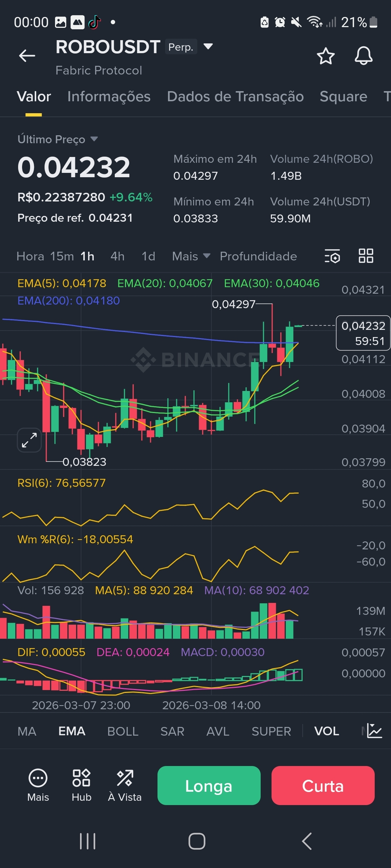
Task: Tap Android back navigation button
Action: point(307,841)
